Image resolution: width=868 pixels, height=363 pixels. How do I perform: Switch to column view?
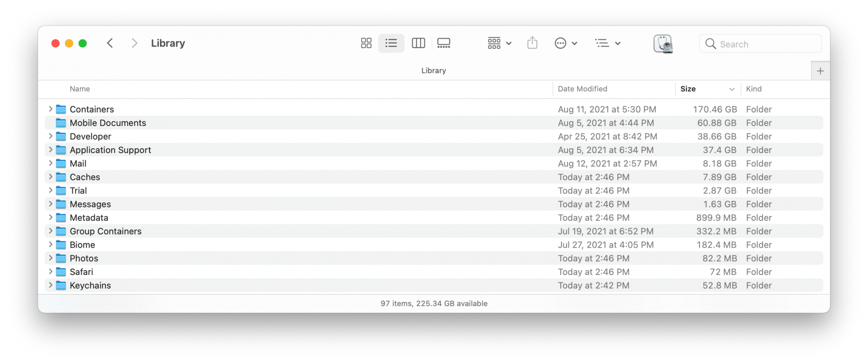tap(418, 43)
